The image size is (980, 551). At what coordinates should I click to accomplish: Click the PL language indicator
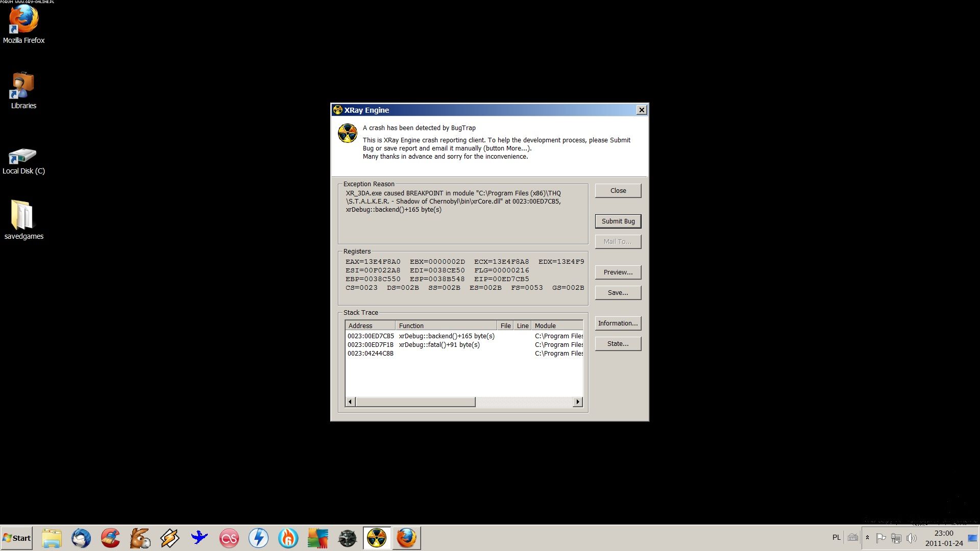pos(837,538)
